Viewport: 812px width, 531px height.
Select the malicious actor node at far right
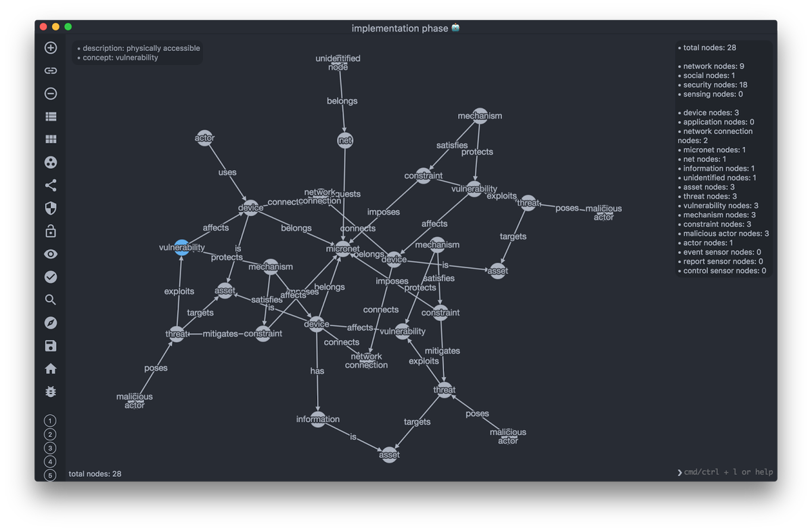tap(604, 213)
